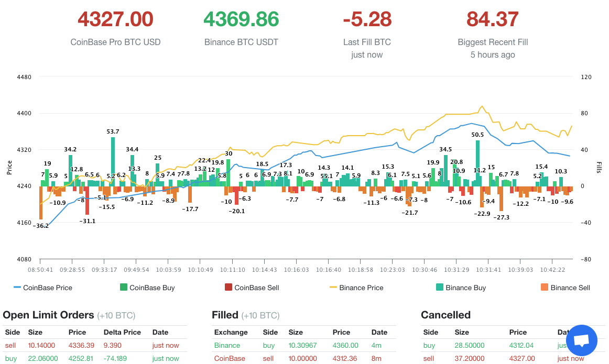Click the Binance BTC USDT label
This screenshot has height=364, width=609.
tap(241, 42)
